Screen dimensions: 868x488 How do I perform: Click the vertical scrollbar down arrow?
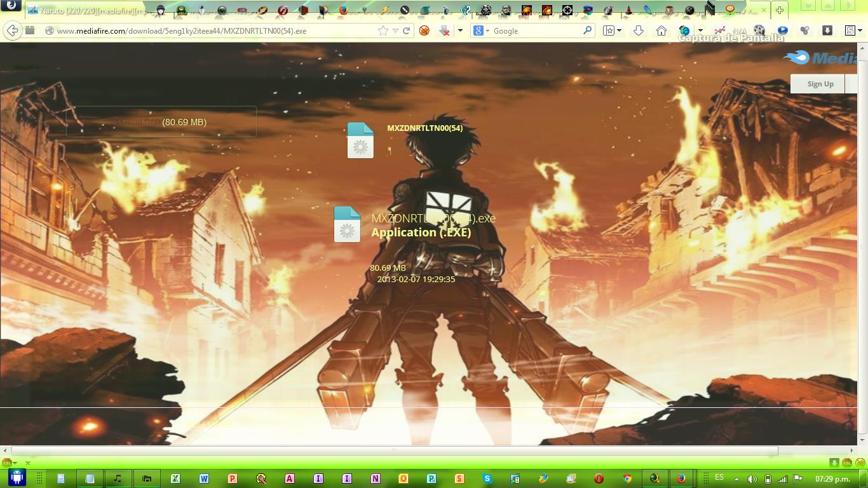862,439
